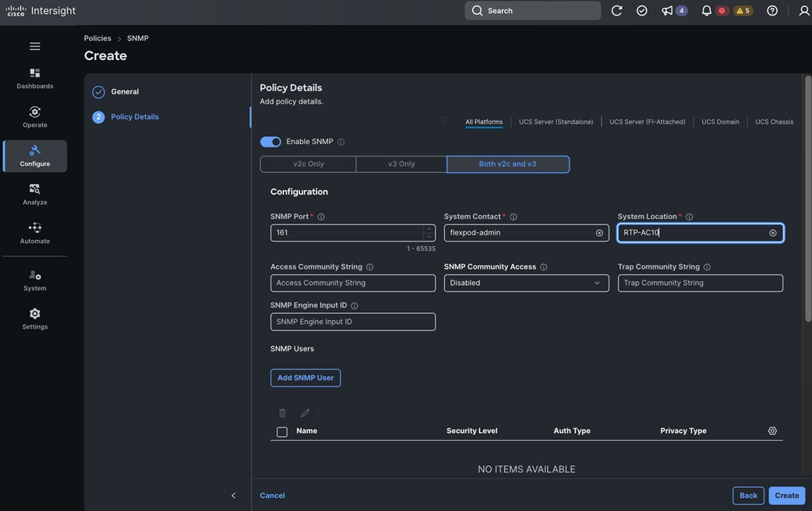Show info for Trap Community String
Viewport: 812px width, 511px height.
click(707, 267)
